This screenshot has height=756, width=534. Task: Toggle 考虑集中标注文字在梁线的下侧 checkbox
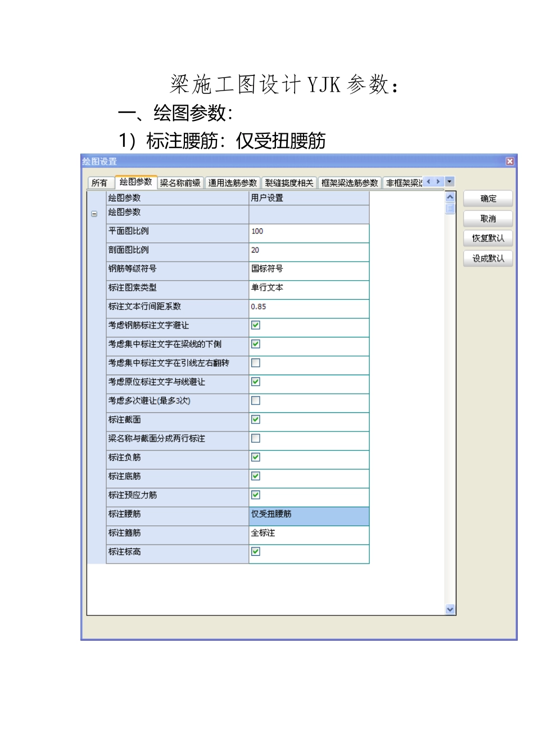(x=256, y=344)
